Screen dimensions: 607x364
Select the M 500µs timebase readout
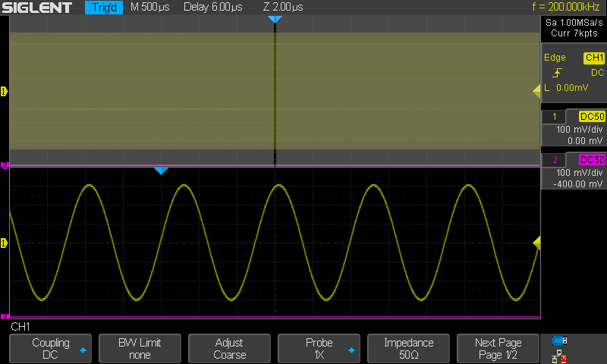(x=149, y=7)
